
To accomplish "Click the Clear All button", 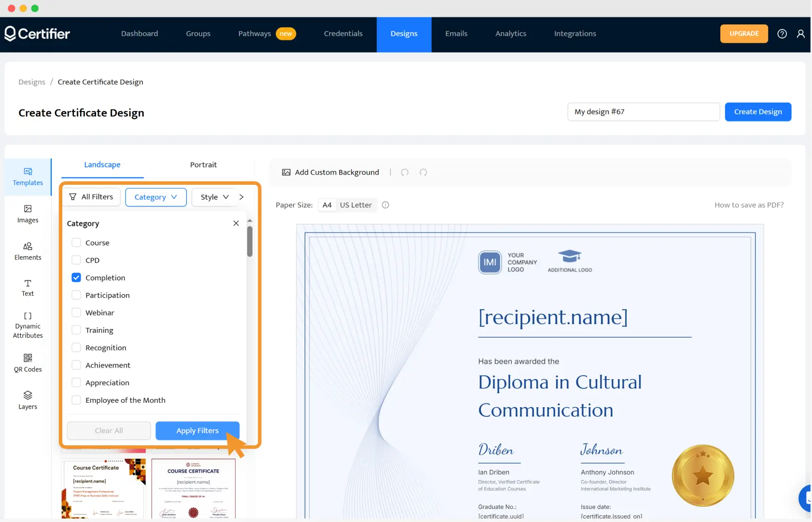I will pos(109,431).
